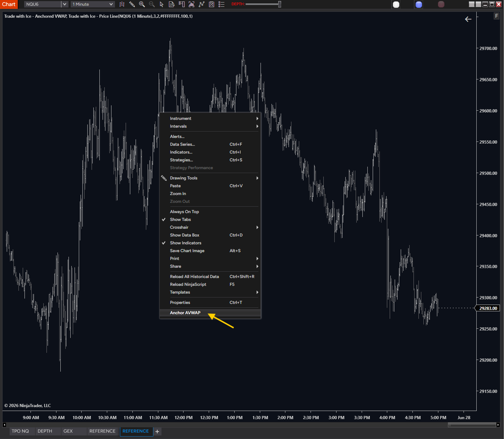Viewport: 504px width, 439px height.
Task: Click the 29283.00 current price marker
Action: (488, 308)
